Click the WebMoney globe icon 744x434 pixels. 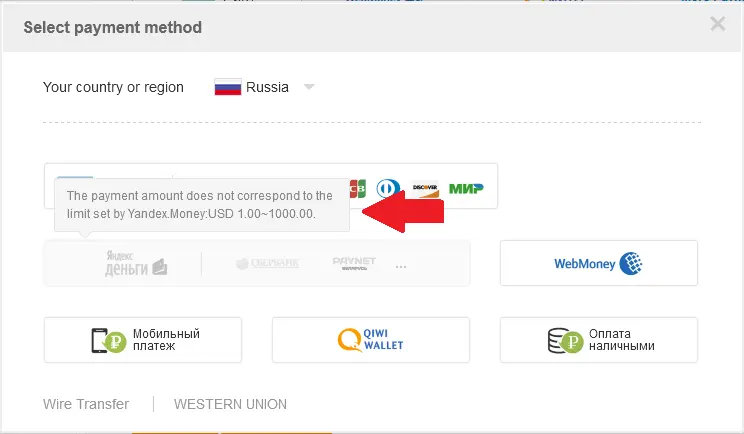pyautogui.click(x=631, y=263)
